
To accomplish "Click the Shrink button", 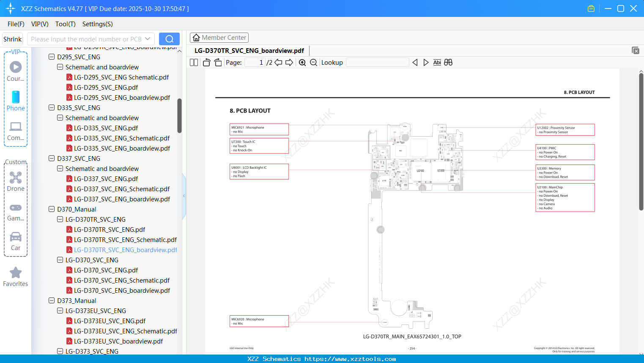I will [12, 38].
